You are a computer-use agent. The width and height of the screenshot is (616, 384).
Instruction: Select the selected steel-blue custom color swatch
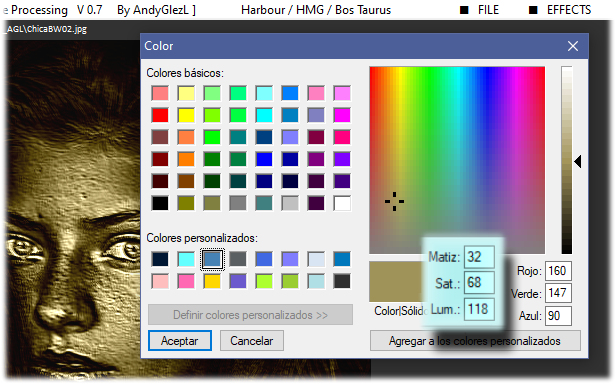pos(212,259)
